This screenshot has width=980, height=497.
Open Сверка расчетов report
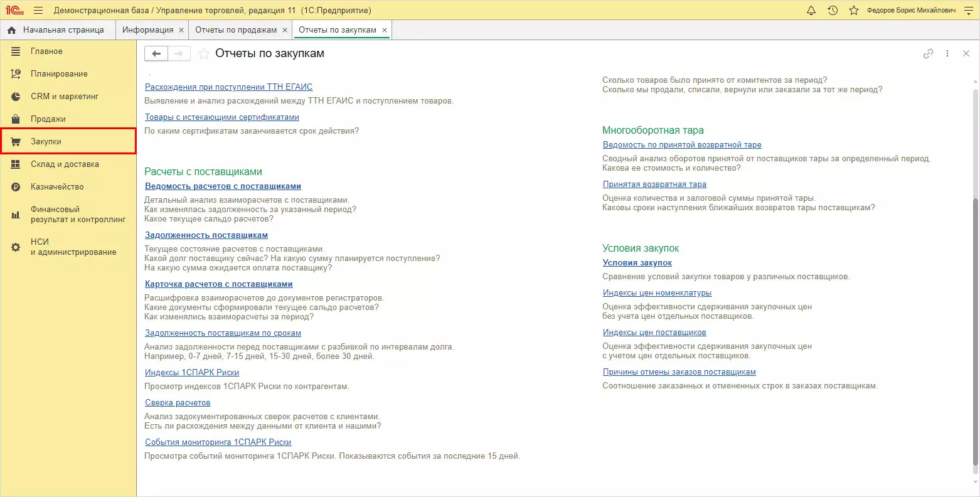pyautogui.click(x=178, y=403)
